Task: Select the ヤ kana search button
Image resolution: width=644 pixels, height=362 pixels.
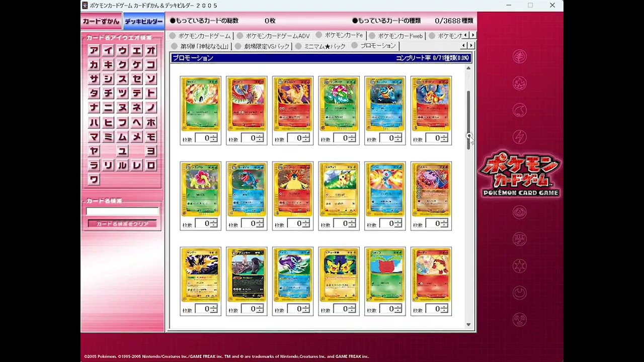Action: click(94, 151)
